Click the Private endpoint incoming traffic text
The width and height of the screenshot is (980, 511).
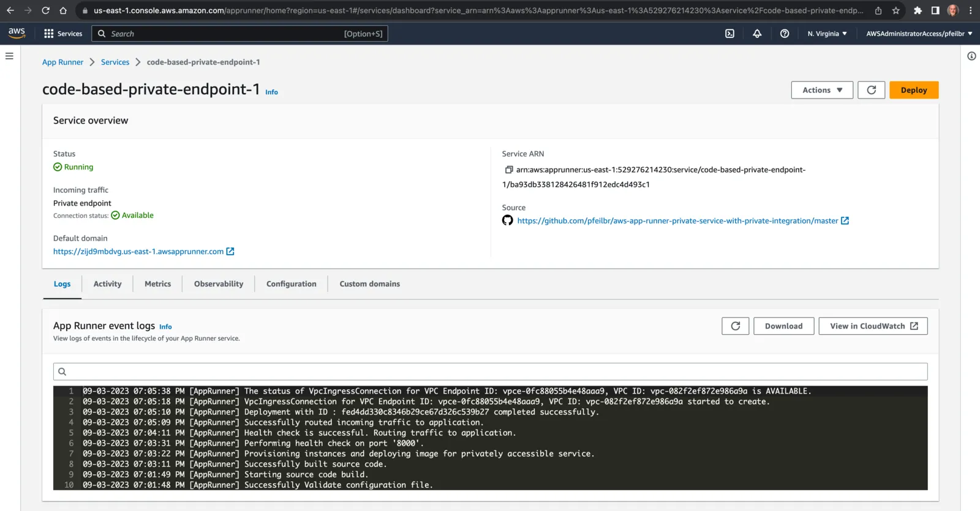point(82,203)
